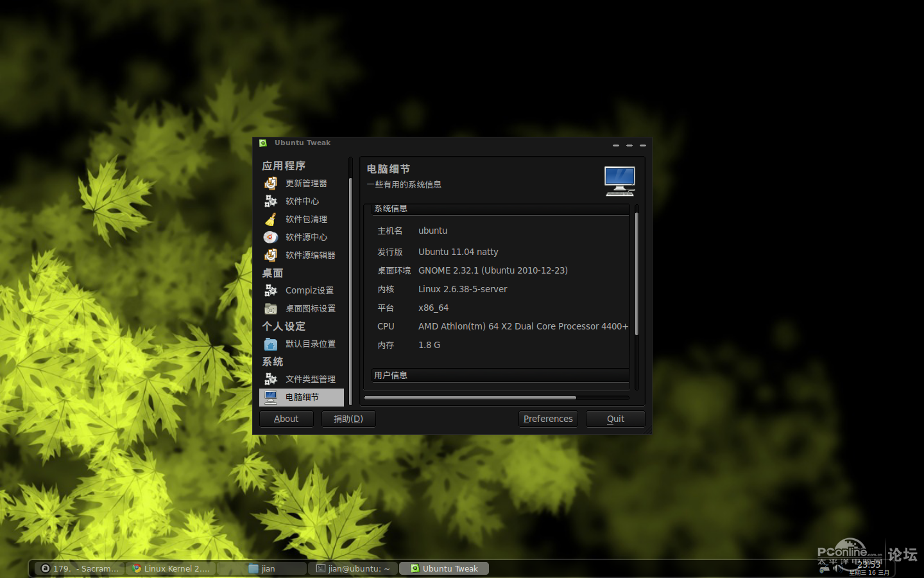
Task: Click 'GNOME 2.32.1 (Ubuntu 2010-12-23)' value
Action: pos(493,270)
